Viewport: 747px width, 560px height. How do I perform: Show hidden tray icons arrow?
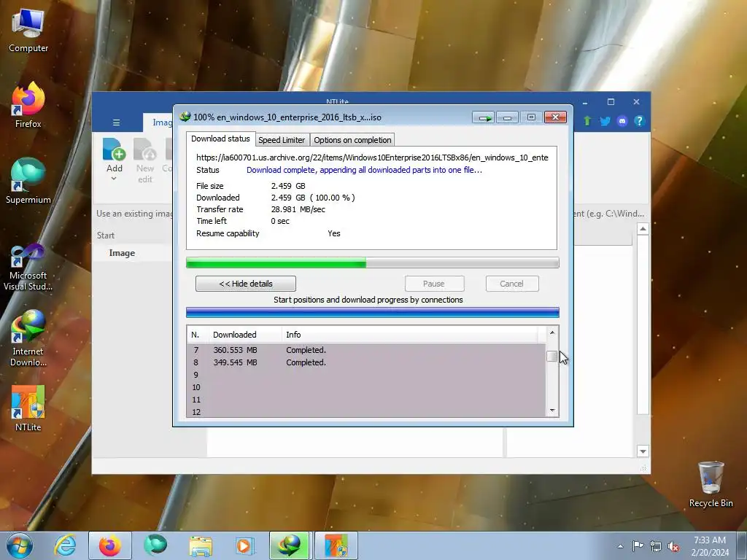620,546
